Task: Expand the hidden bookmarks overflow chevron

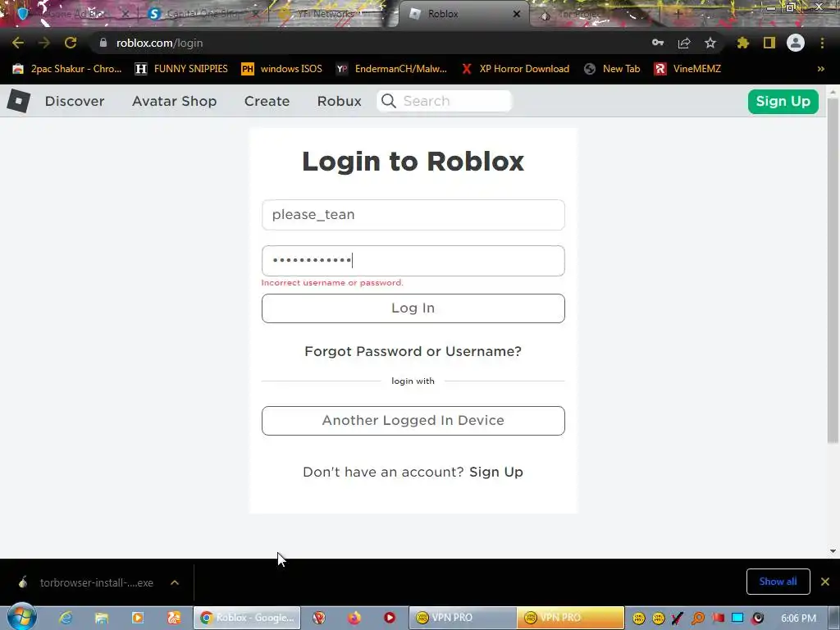Action: [x=820, y=69]
